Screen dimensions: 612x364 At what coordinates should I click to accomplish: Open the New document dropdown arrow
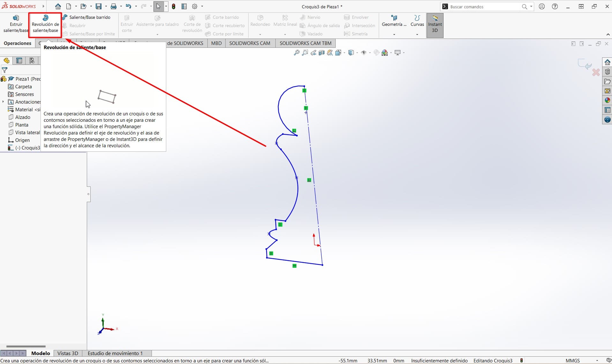click(x=76, y=6)
